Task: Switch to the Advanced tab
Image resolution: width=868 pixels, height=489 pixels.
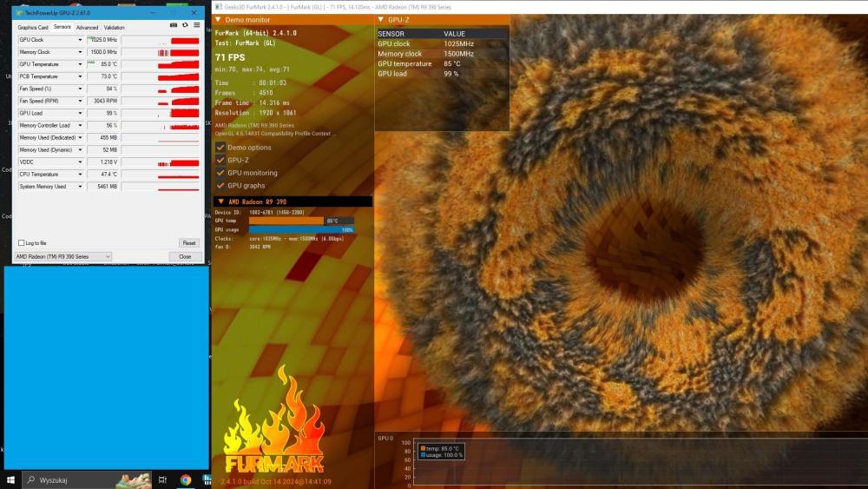Action: click(x=87, y=27)
